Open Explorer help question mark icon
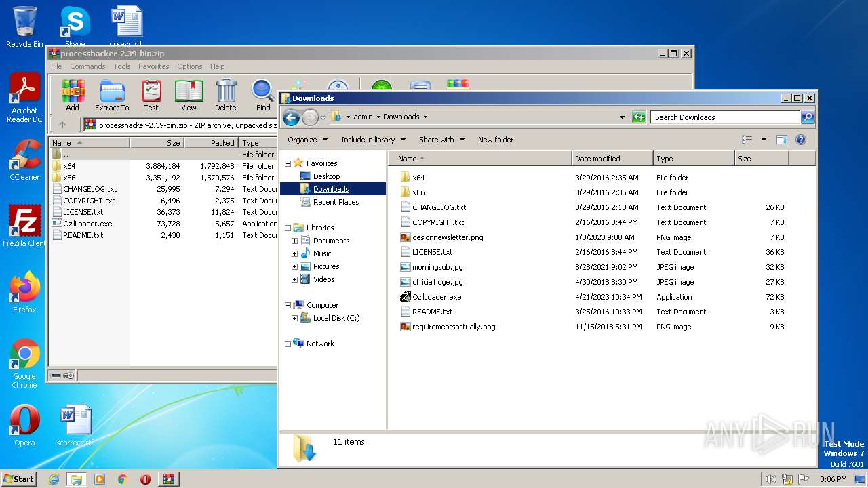The image size is (868, 488). [800, 140]
